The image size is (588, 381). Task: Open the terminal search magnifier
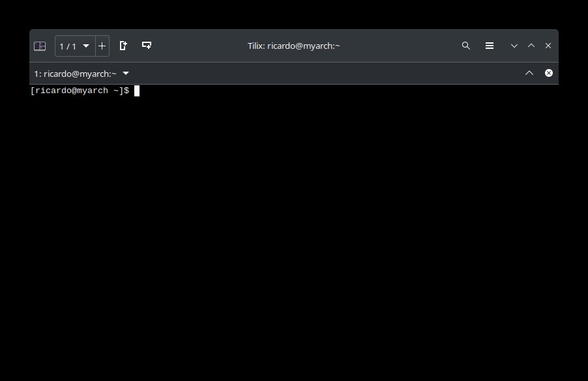pos(465,46)
